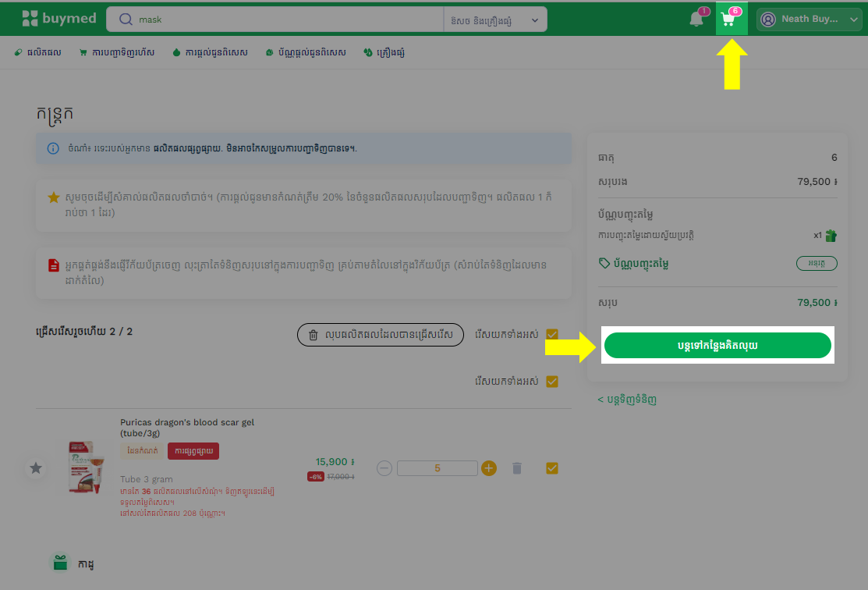The height and width of the screenshot is (590, 868).
Task: Toggle the top select-all checkbox
Action: point(552,335)
